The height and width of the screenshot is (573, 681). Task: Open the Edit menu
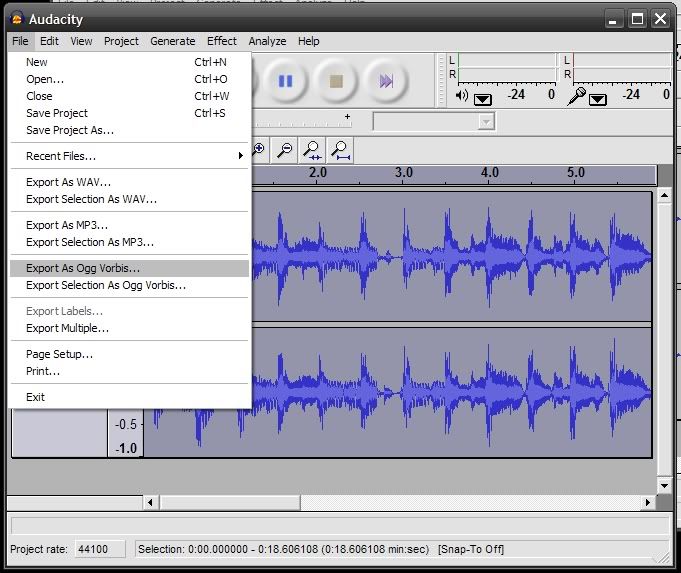pos(49,41)
